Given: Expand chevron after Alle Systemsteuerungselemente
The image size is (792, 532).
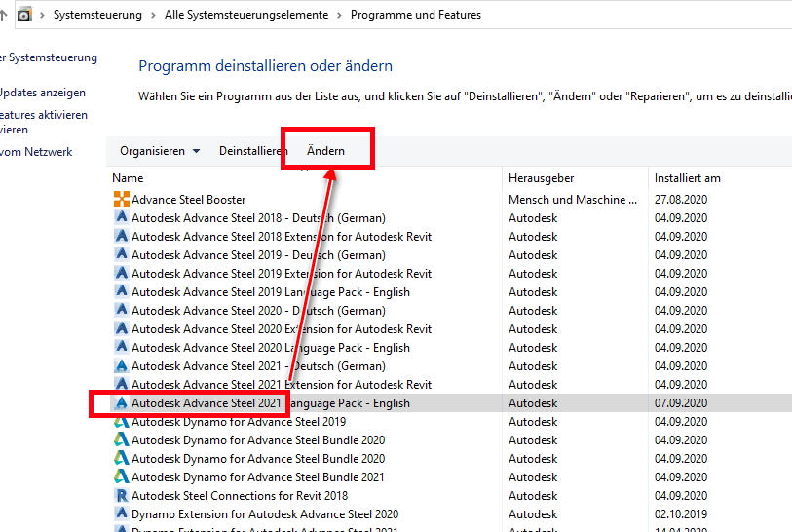Looking at the screenshot, I should [339, 16].
